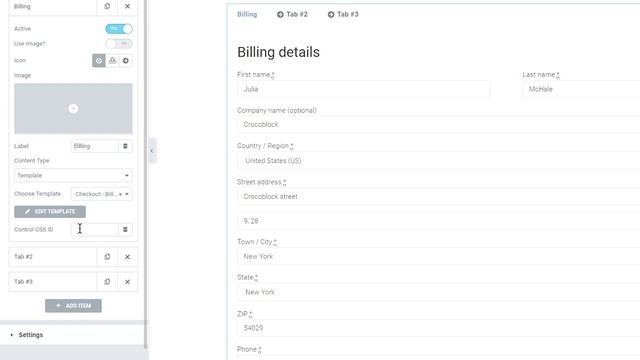Click the Control CSS ID input
Image resolution: width=640 pixels, height=360 pixels.
pos(95,229)
